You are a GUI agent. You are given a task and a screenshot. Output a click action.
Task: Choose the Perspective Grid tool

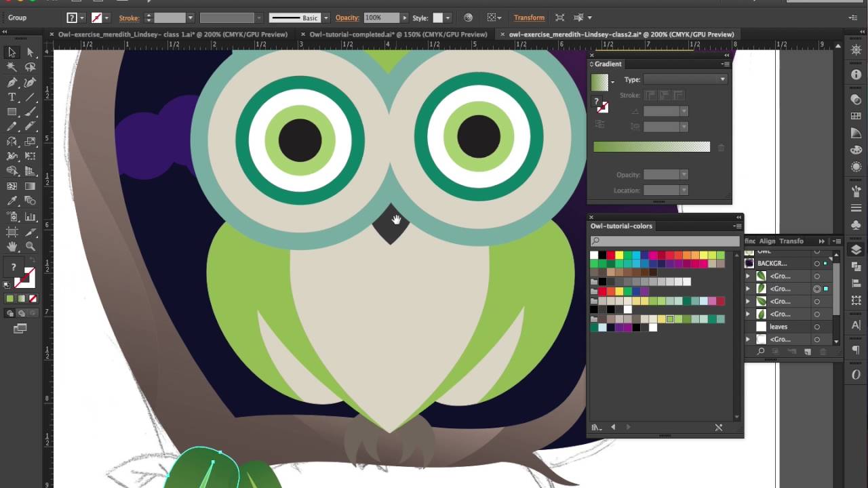coord(30,171)
